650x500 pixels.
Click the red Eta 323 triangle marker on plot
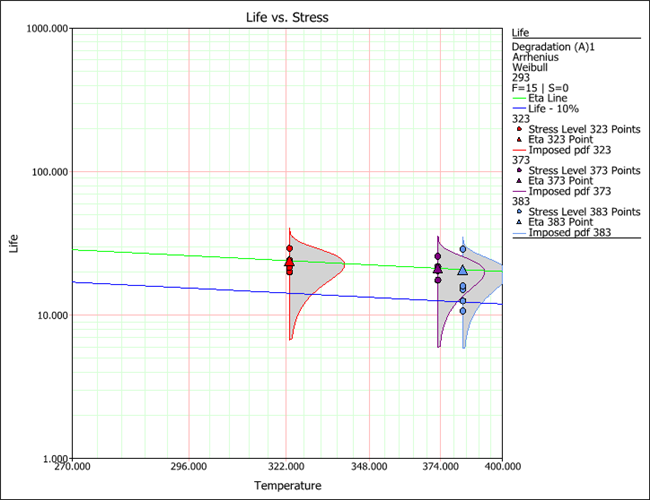pyautogui.click(x=289, y=262)
